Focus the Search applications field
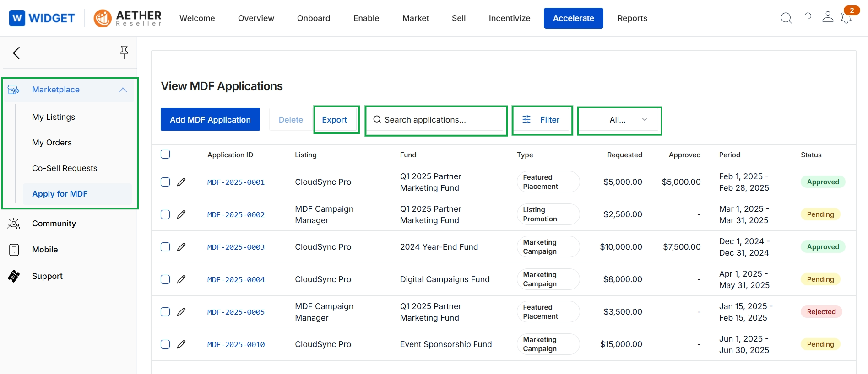The image size is (868, 374). pos(436,120)
